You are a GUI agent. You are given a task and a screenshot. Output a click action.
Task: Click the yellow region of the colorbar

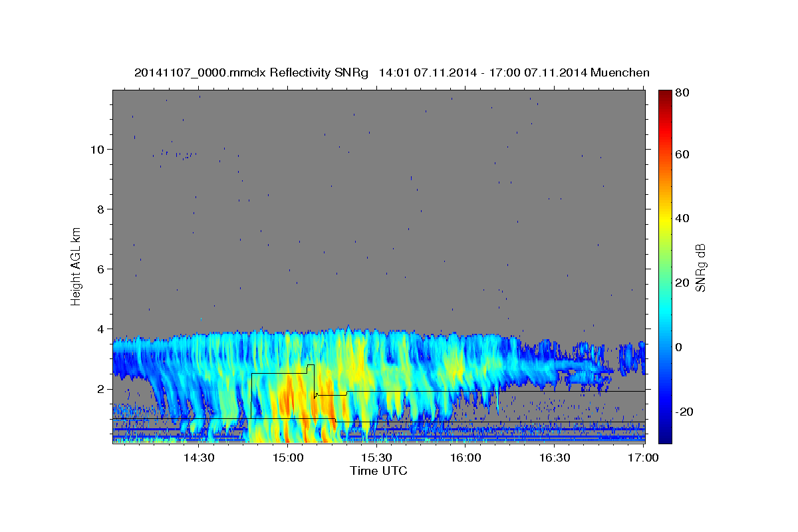665,219
